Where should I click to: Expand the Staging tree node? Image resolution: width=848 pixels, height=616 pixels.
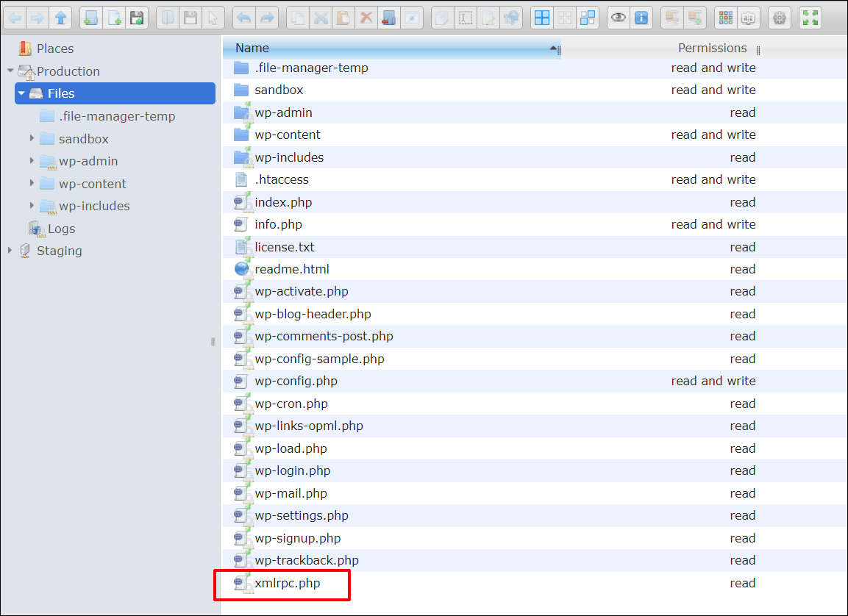click(x=10, y=250)
